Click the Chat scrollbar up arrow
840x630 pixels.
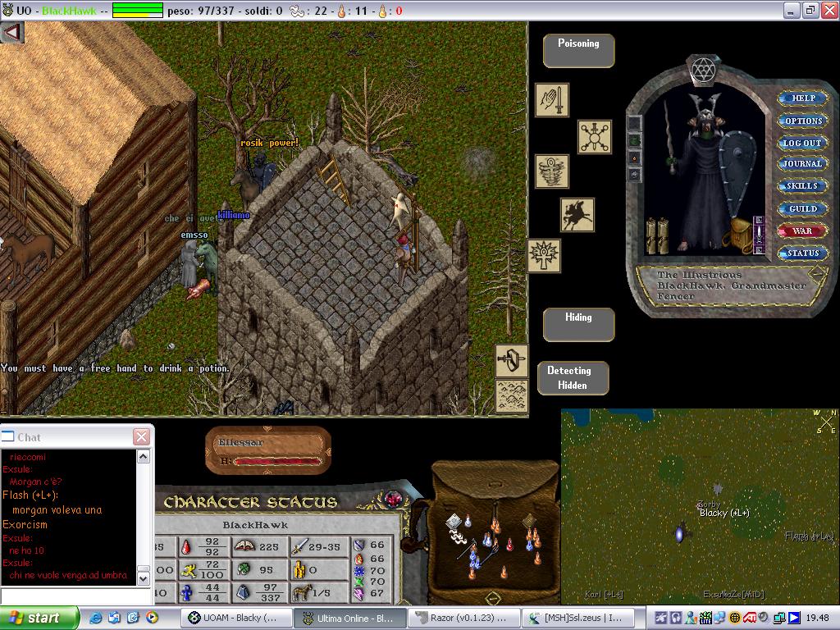143,456
